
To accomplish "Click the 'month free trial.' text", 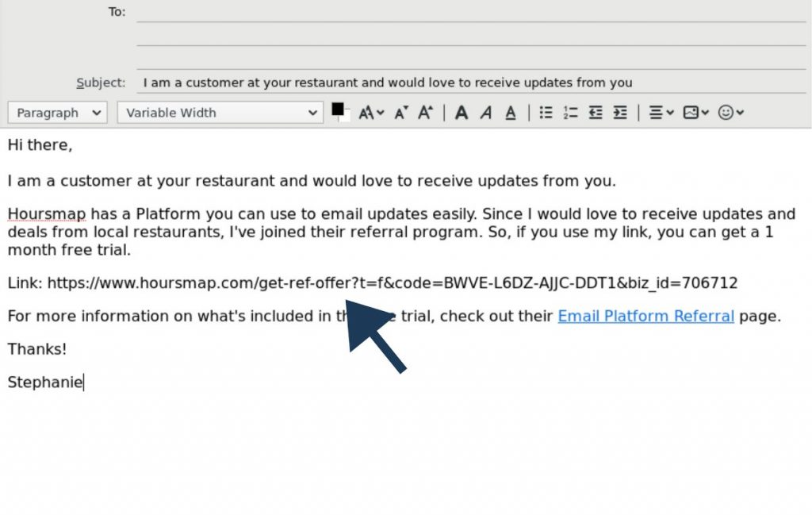I will (x=70, y=250).
